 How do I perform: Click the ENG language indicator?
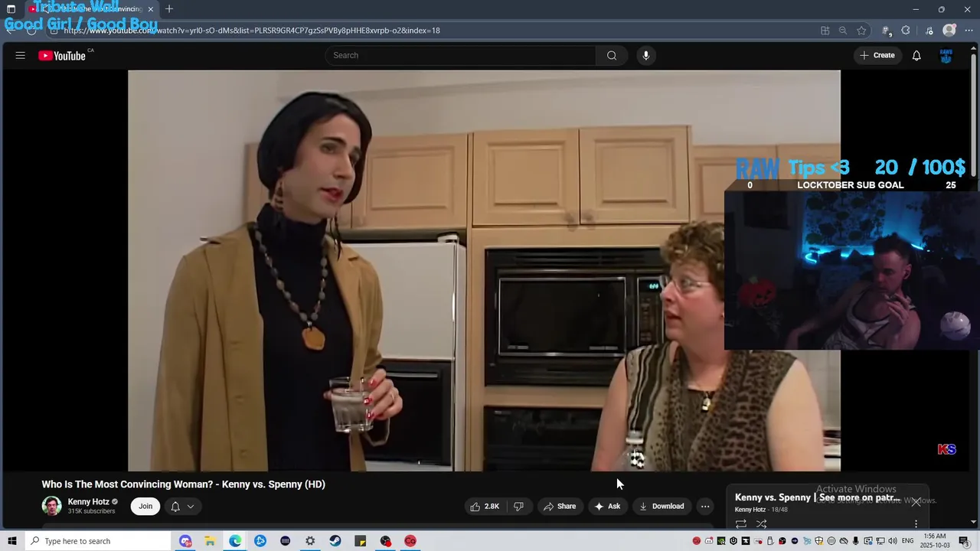pyautogui.click(x=907, y=541)
